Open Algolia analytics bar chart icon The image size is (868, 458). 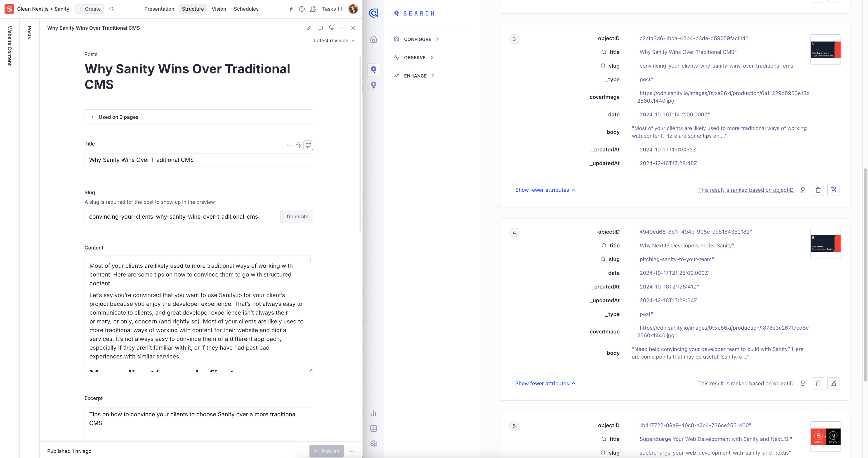pyautogui.click(x=373, y=413)
